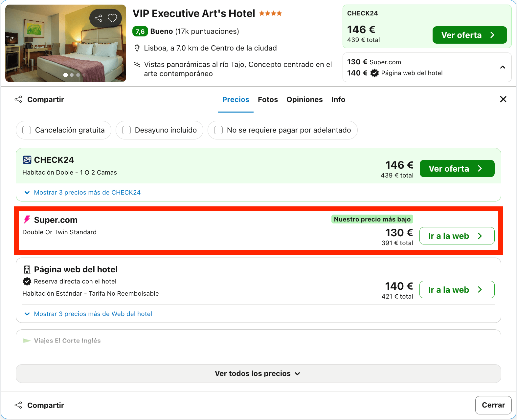The image size is (517, 420).
Task: Click the Cerrar button
Action: [493, 405]
